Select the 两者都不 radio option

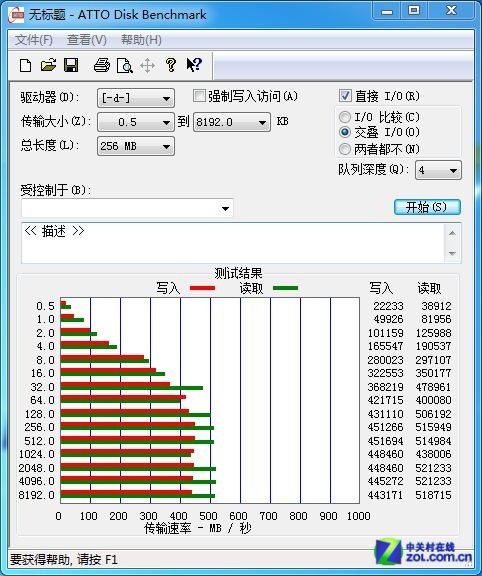(x=345, y=149)
